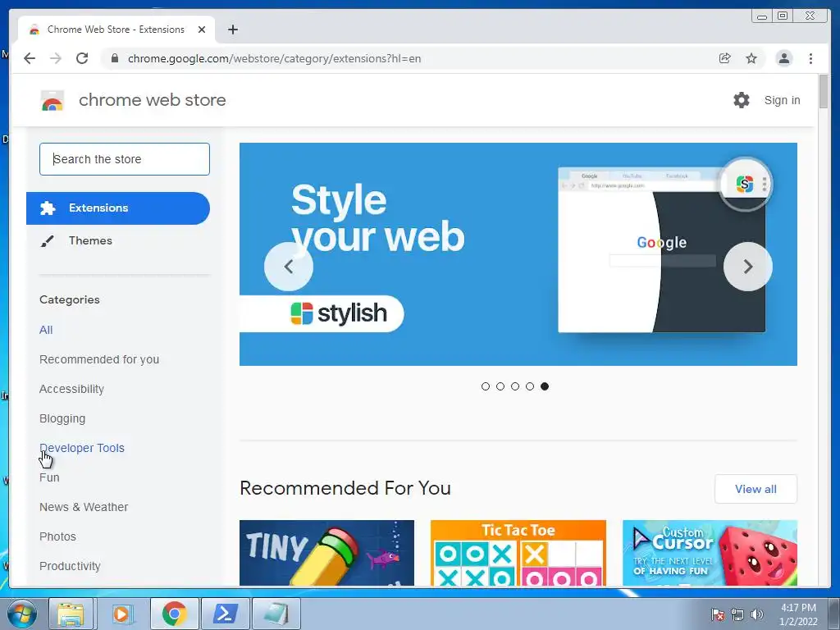This screenshot has height=630, width=840.
Task: Open Chrome's three-dot menu
Action: 810,58
